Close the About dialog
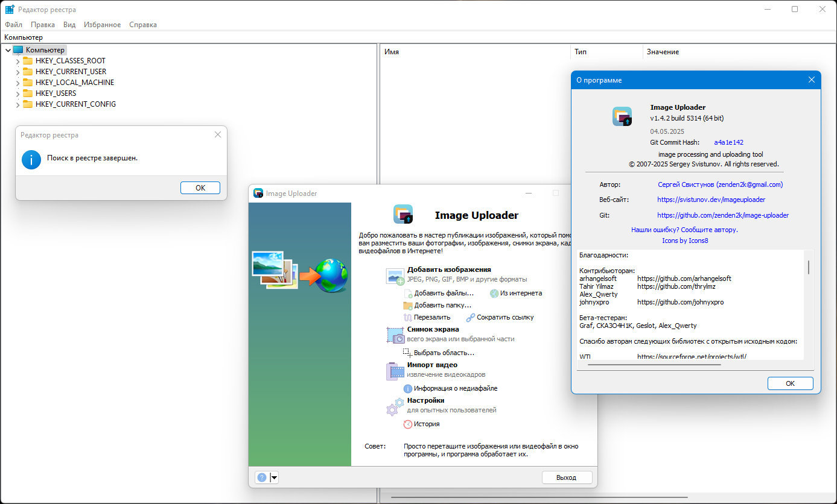The image size is (837, 504). 811,80
